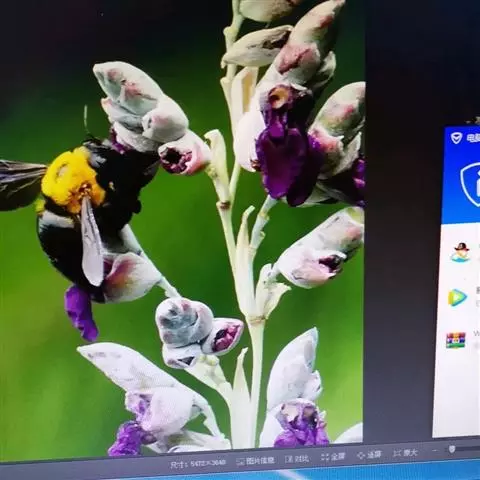Click the 原大 original size button
This screenshot has height=480, width=480.
point(405,453)
